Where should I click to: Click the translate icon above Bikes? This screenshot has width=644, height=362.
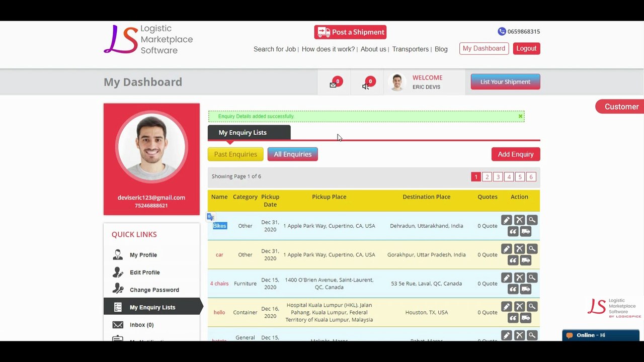[210, 217]
